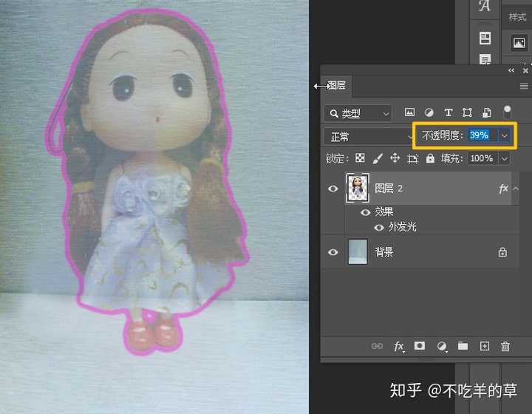Toggle visibility of 效果 effects
532x414 pixels.
(x=366, y=212)
